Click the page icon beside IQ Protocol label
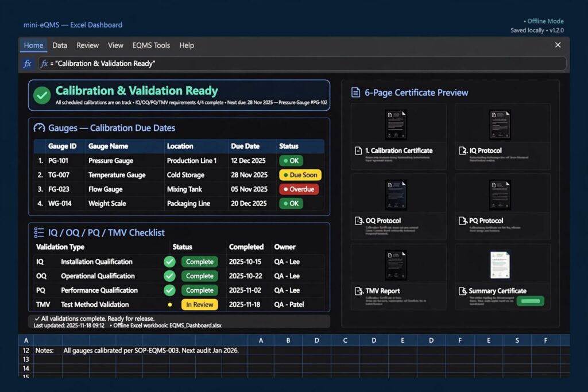 pos(463,150)
